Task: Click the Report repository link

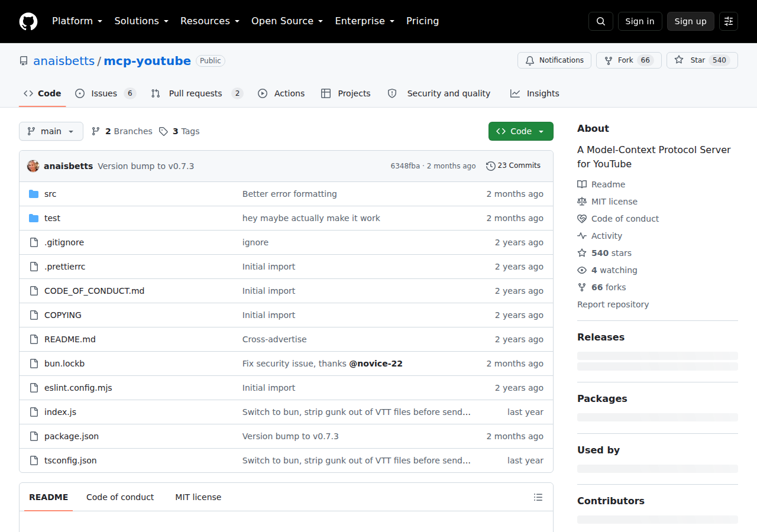Action: point(613,304)
